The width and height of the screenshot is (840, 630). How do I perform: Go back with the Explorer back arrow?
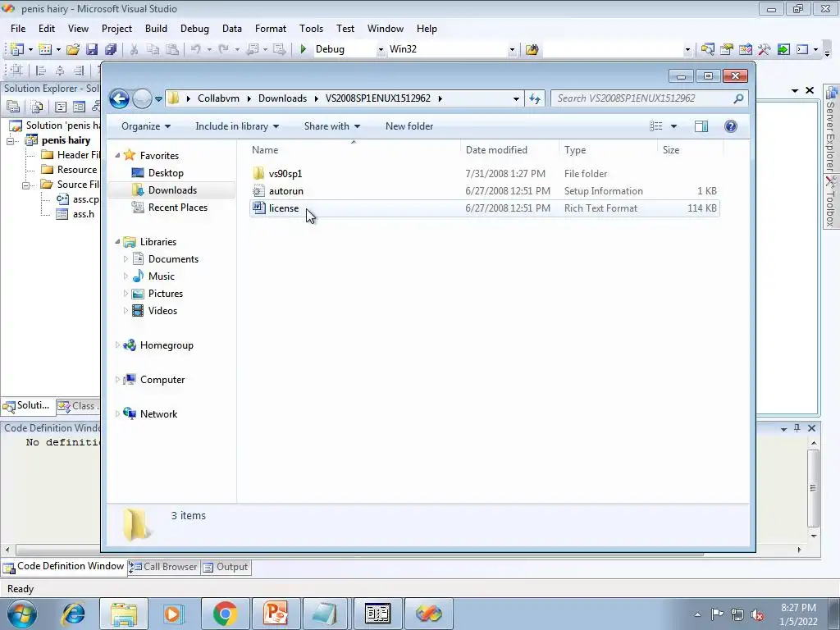click(x=119, y=98)
